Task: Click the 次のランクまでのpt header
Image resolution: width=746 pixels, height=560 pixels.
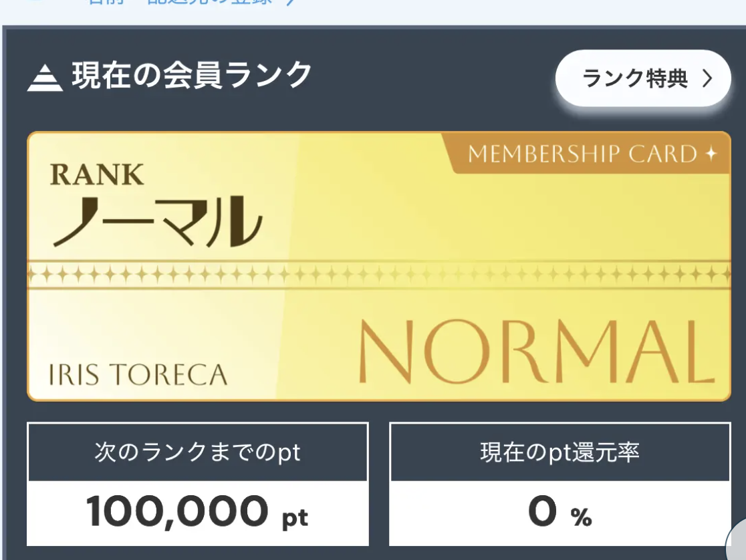Action: pos(198,453)
